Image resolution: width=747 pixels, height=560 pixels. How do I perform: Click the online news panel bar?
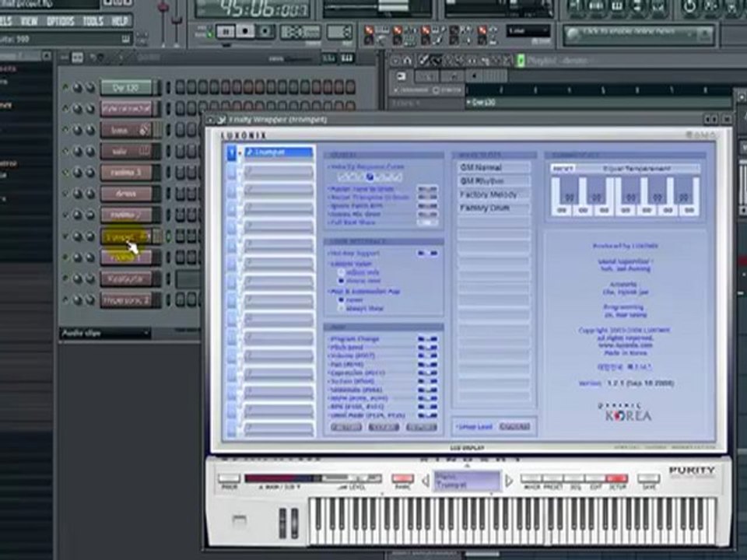click(638, 34)
